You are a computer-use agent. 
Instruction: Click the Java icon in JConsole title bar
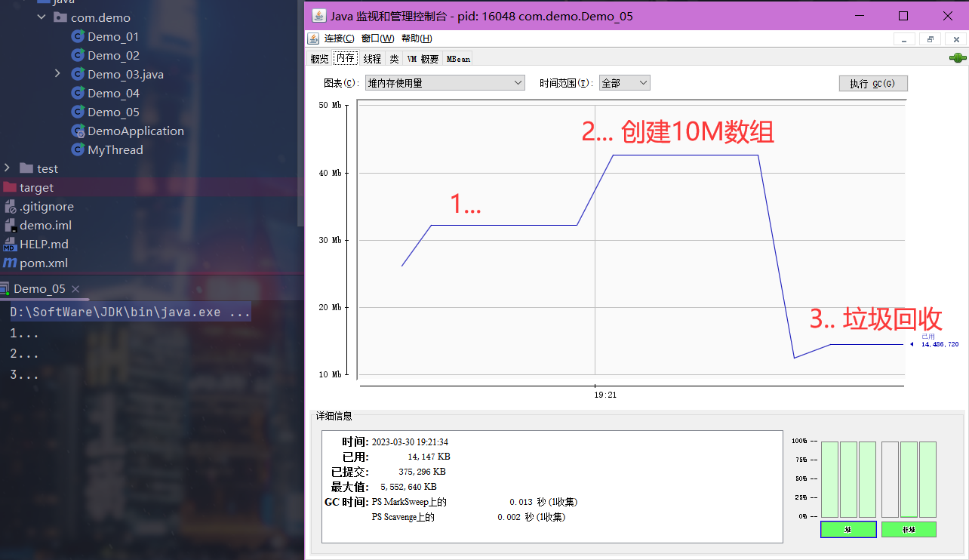(x=318, y=16)
